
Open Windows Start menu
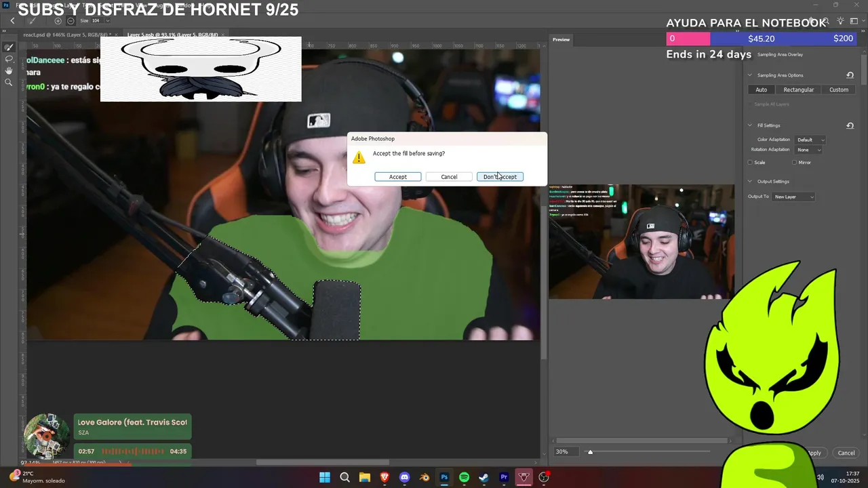[x=325, y=477]
